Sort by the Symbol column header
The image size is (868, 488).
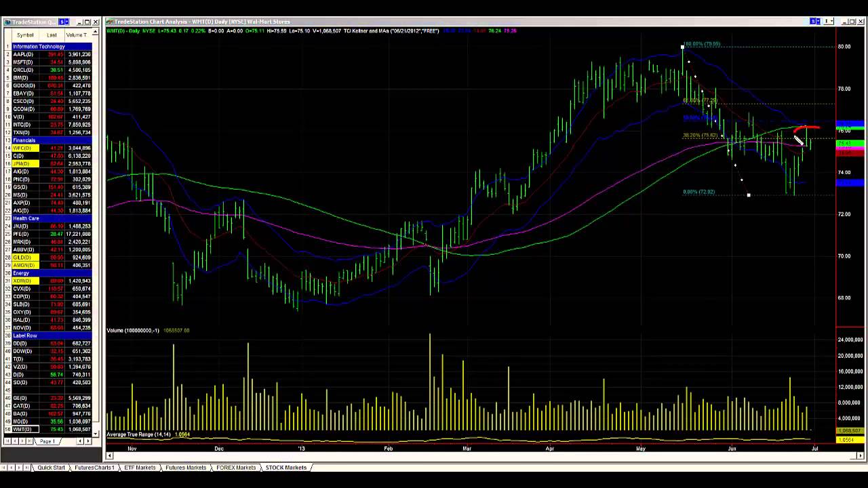point(25,35)
